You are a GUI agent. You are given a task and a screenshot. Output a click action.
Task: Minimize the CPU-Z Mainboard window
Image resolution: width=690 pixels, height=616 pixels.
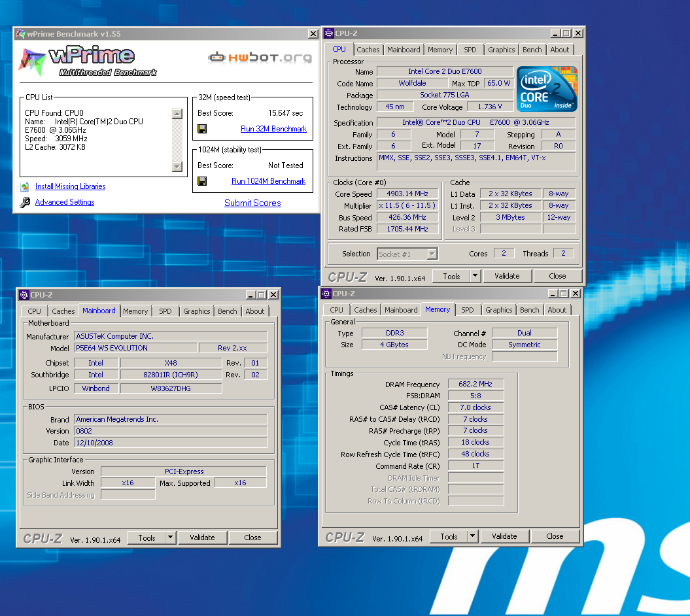coord(250,295)
